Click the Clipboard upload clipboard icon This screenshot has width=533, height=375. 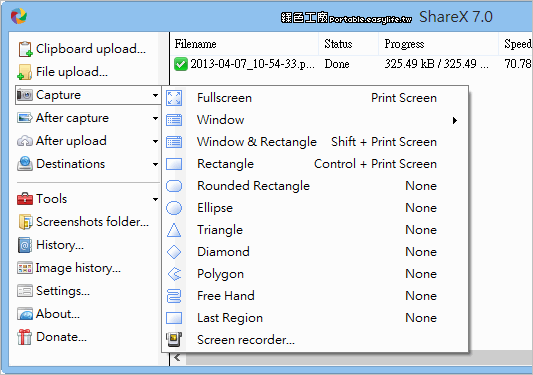[x=25, y=49]
